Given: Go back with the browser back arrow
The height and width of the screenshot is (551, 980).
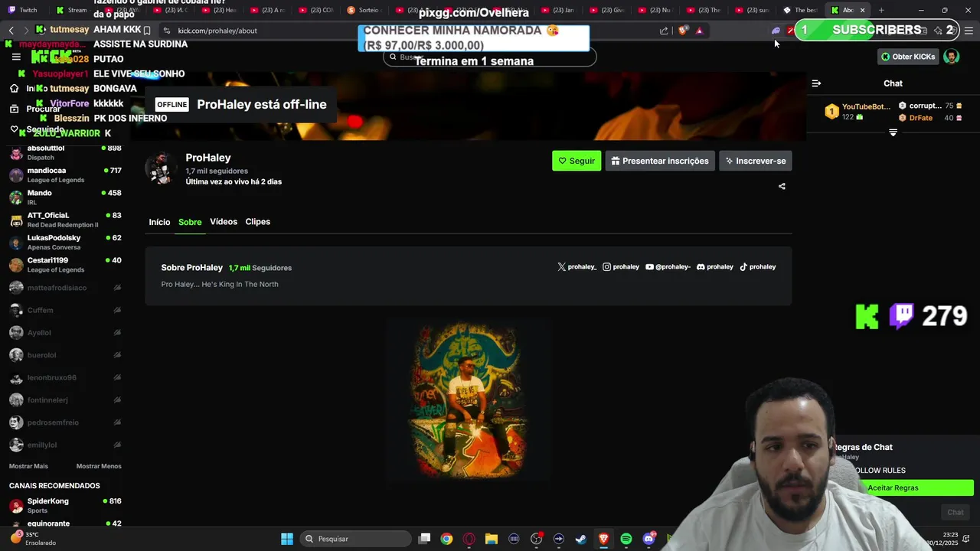Looking at the screenshot, I should (x=11, y=31).
